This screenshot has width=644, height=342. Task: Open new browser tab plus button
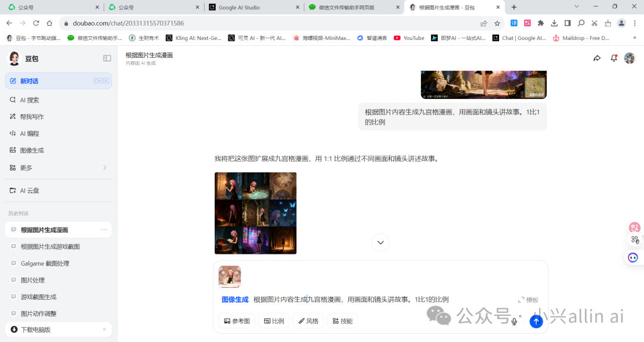tap(514, 7)
